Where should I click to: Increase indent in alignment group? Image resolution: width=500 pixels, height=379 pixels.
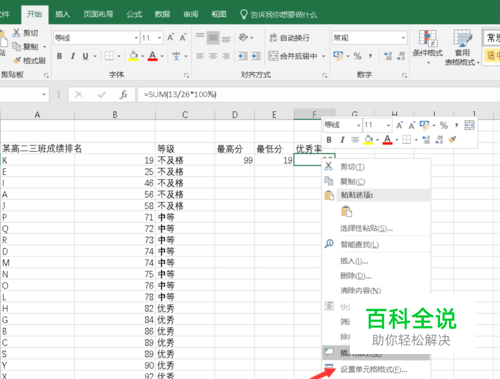[256, 56]
